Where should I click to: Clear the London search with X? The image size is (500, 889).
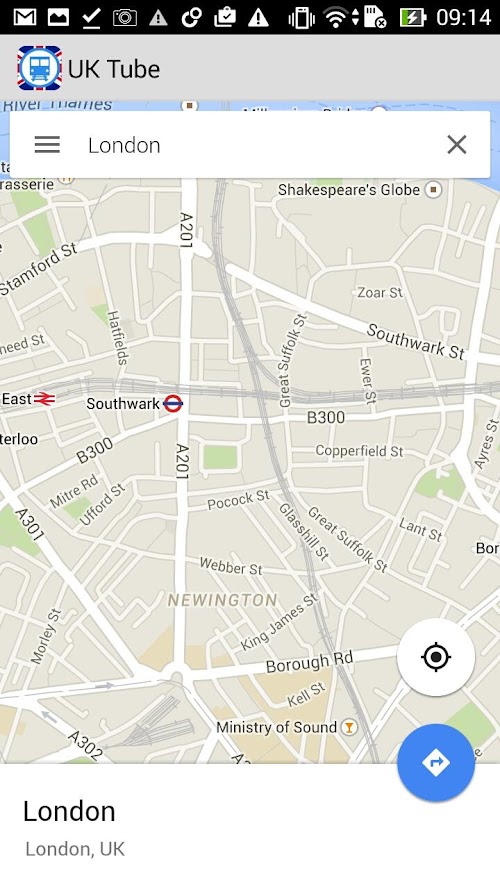[x=456, y=145]
